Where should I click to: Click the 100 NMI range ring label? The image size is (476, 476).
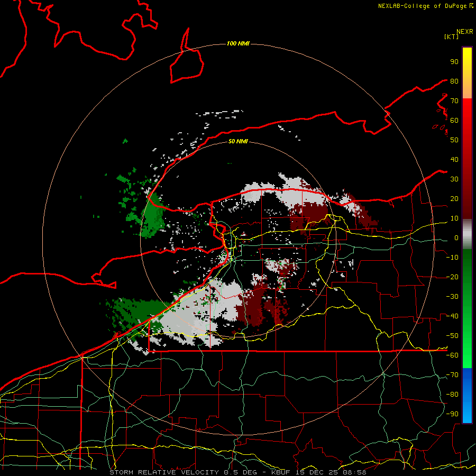pos(238,44)
